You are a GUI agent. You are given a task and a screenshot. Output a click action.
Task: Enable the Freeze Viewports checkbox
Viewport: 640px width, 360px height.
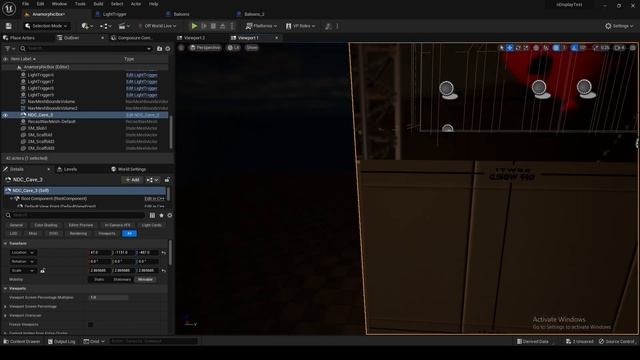[x=91, y=324]
